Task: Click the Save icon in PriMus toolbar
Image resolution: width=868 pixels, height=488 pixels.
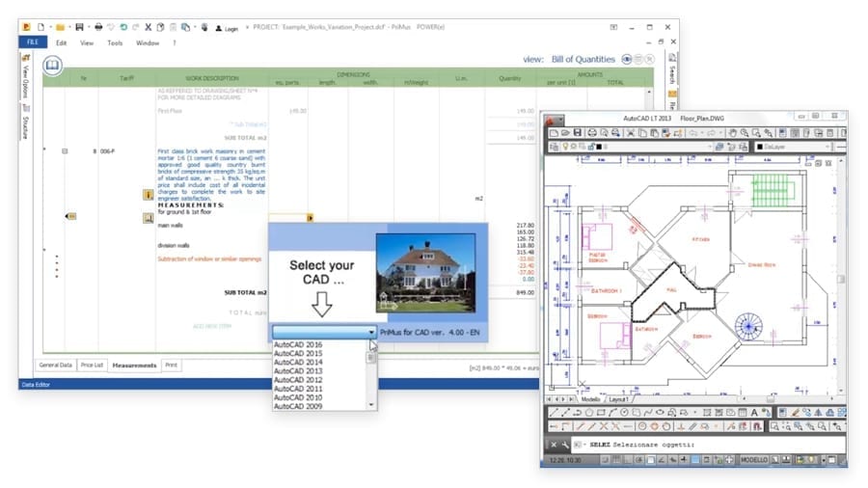Action: [x=79, y=27]
